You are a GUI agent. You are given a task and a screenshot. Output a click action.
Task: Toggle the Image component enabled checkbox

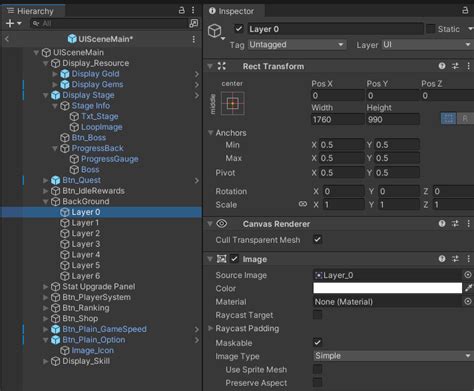click(235, 259)
